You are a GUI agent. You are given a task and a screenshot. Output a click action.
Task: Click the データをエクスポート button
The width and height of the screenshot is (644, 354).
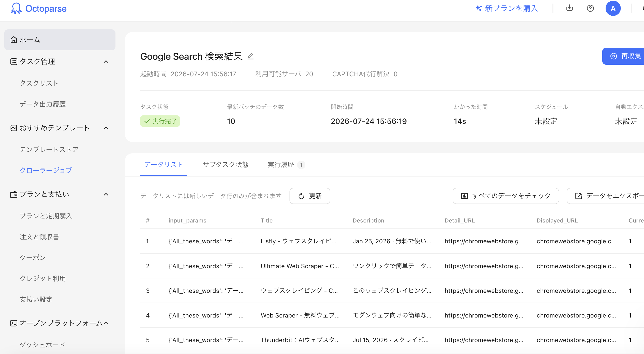tap(605, 196)
